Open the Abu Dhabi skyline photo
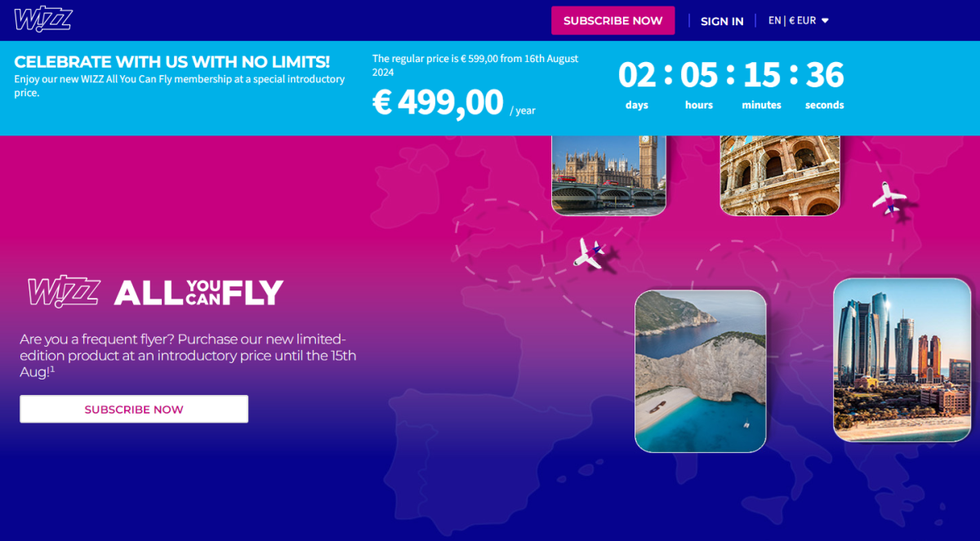The width and height of the screenshot is (980, 541). (x=902, y=360)
